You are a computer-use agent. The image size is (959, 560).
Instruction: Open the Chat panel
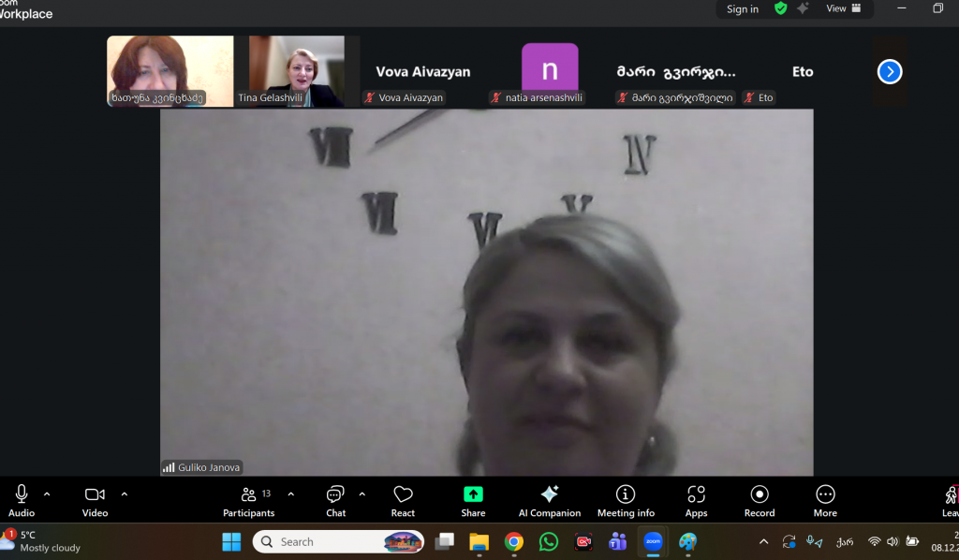coord(335,500)
